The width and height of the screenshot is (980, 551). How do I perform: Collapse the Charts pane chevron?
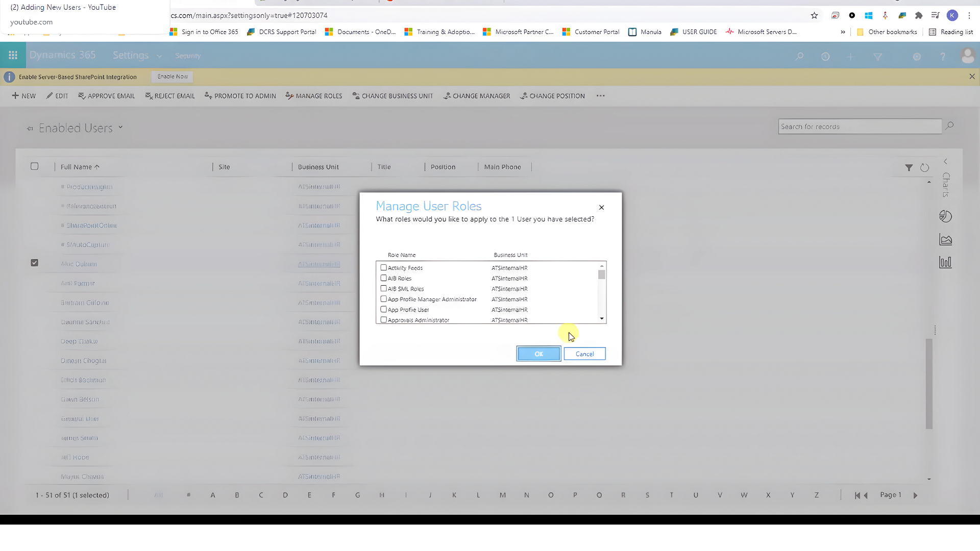[x=945, y=162]
